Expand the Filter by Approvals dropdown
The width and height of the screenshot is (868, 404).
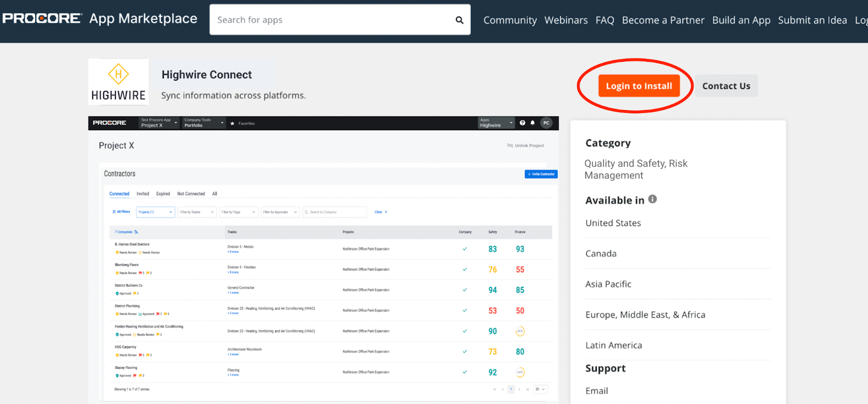(280, 212)
